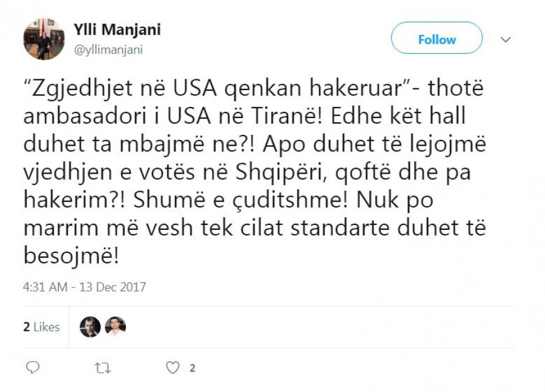This screenshot has width=545, height=392.
Task: Open the 4:31 AM timestamp link
Action: point(45,286)
